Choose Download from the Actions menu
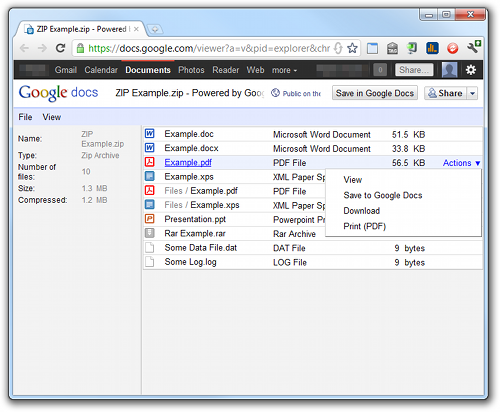Viewport: 500px width, 412px height. [x=362, y=211]
